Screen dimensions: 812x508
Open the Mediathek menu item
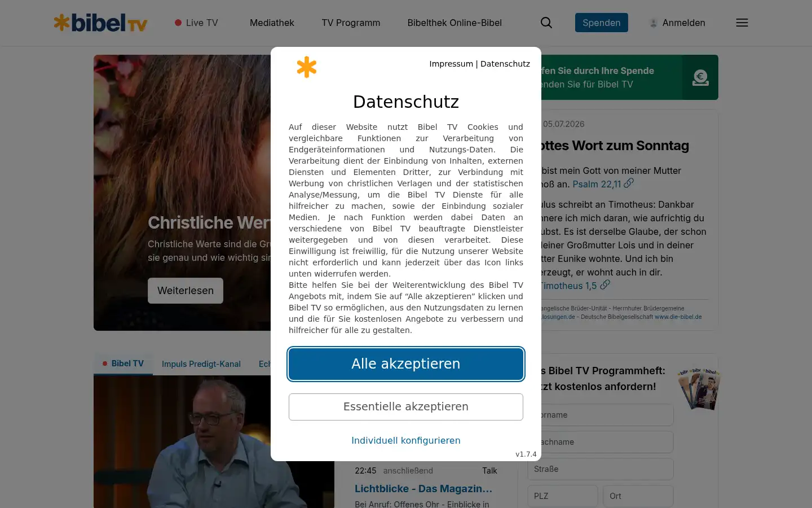tap(272, 23)
